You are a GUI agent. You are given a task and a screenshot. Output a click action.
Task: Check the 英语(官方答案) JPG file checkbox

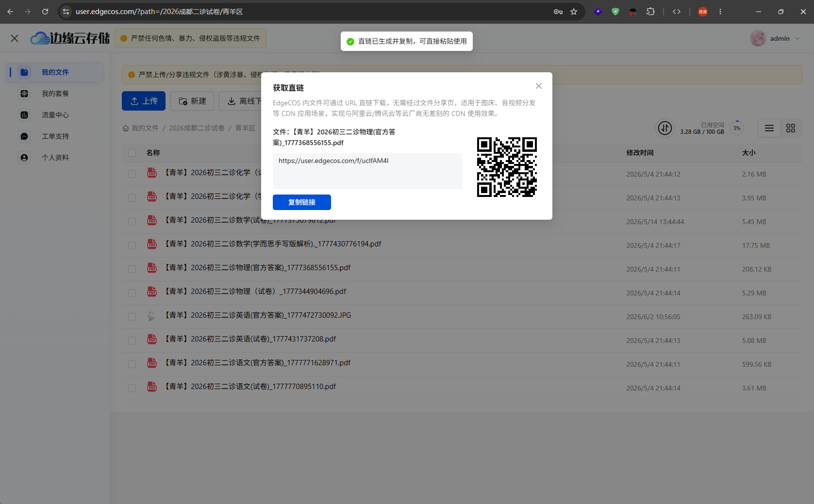[132, 316]
